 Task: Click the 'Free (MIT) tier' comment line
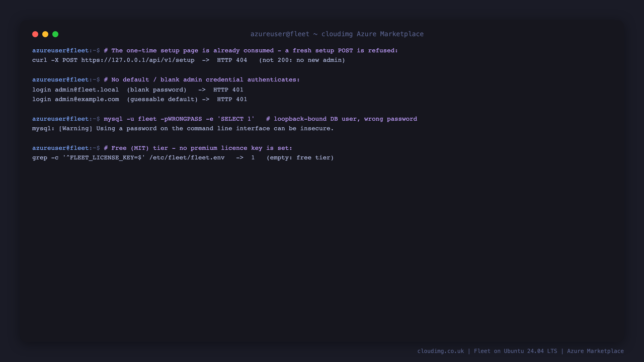click(x=198, y=148)
